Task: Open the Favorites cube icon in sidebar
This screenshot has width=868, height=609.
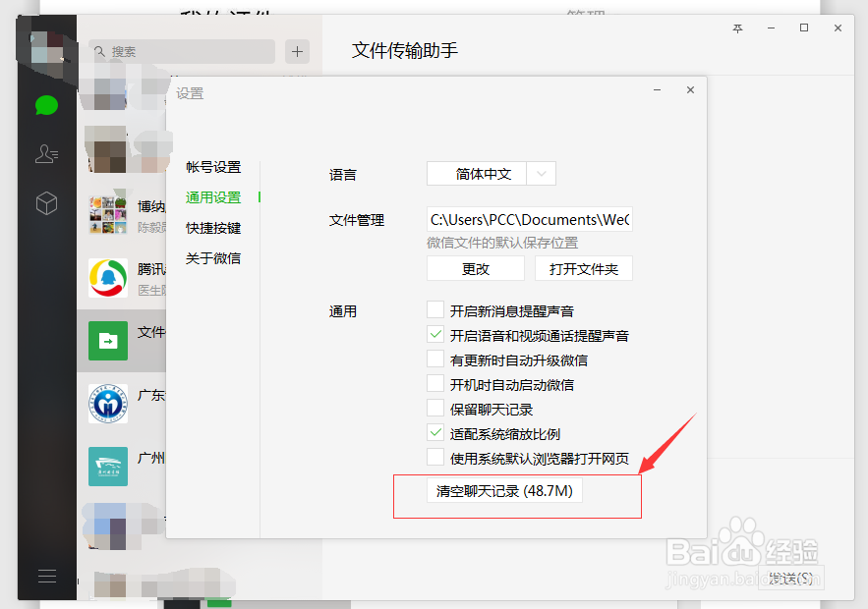Action: point(46,203)
